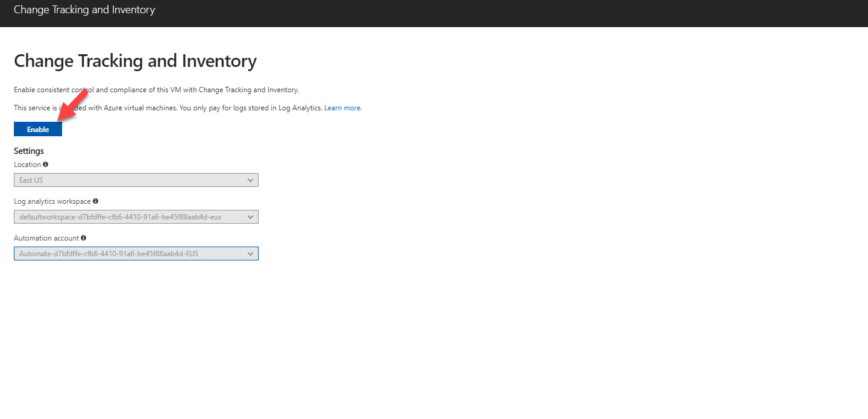868x419 pixels.
Task: Expand the Automation account dropdown chevron
Action: (x=251, y=254)
